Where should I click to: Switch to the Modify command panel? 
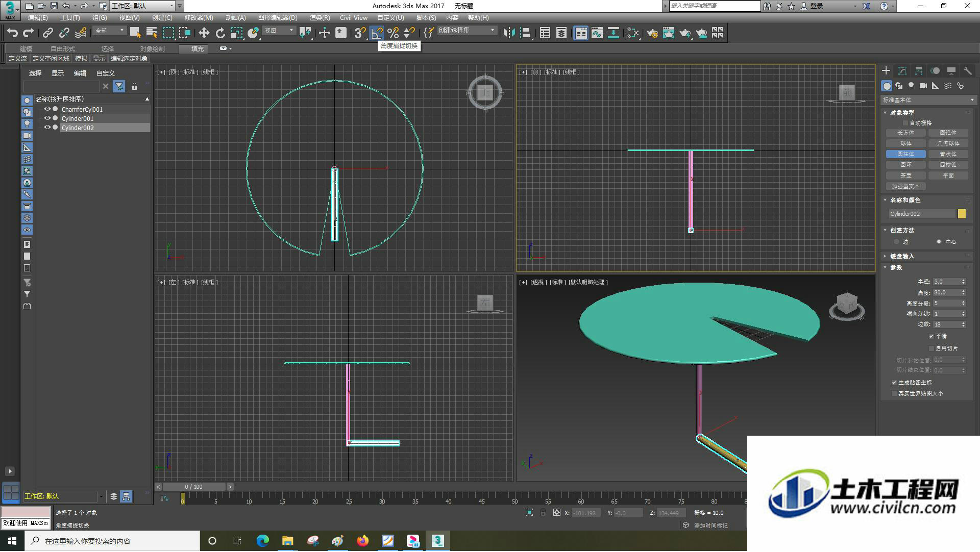[902, 71]
